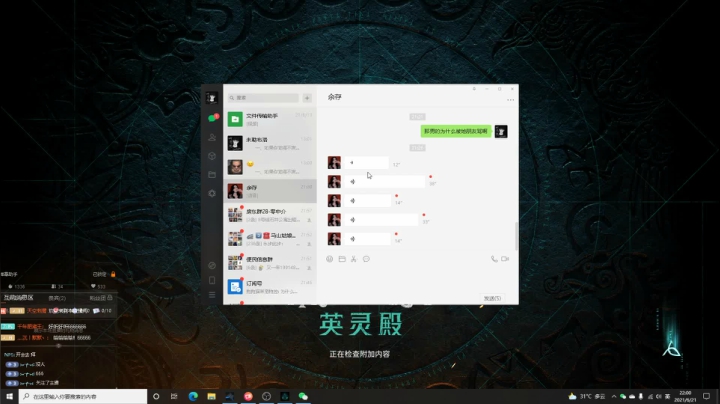Click the send file folder icon
720x404 pixels.
click(x=342, y=259)
